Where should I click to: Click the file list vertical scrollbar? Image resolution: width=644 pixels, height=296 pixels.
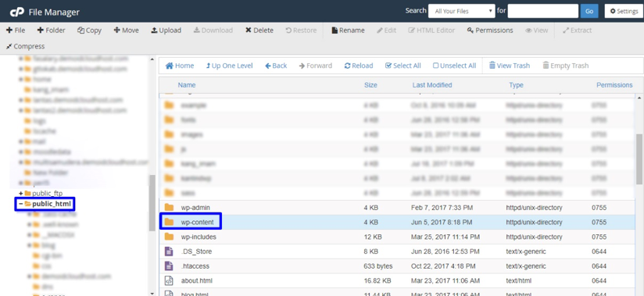pos(639,159)
